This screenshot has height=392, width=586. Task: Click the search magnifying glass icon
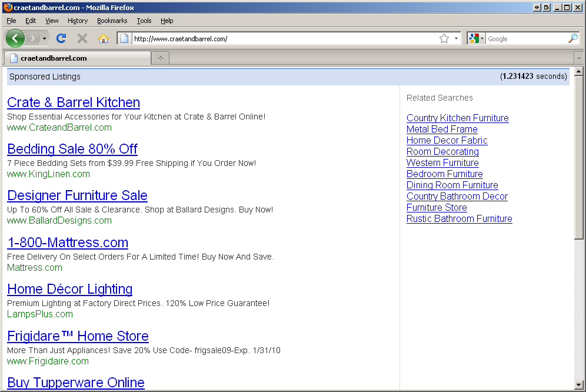tap(572, 38)
